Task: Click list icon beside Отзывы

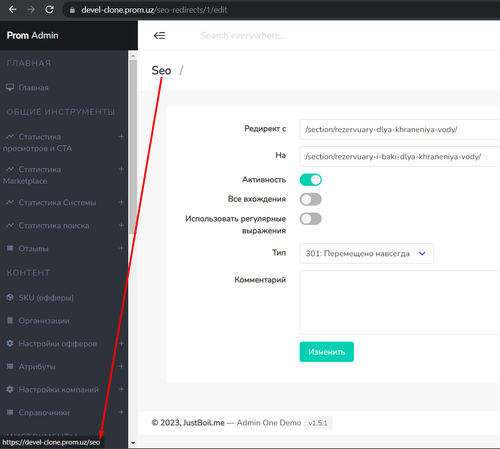Action: click(10, 248)
